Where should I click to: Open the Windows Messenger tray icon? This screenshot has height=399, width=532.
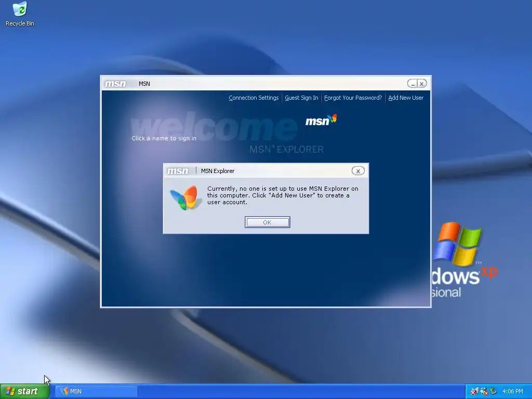(x=484, y=391)
